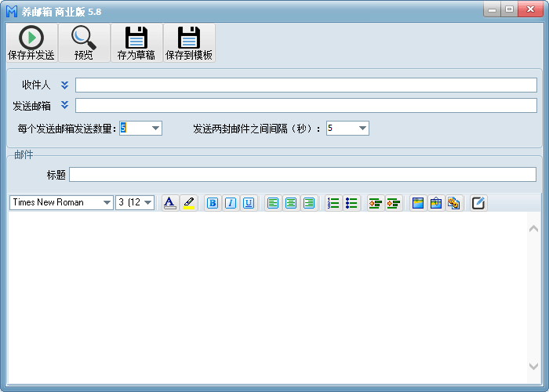Open the 预览 preview magnifier

click(x=84, y=43)
